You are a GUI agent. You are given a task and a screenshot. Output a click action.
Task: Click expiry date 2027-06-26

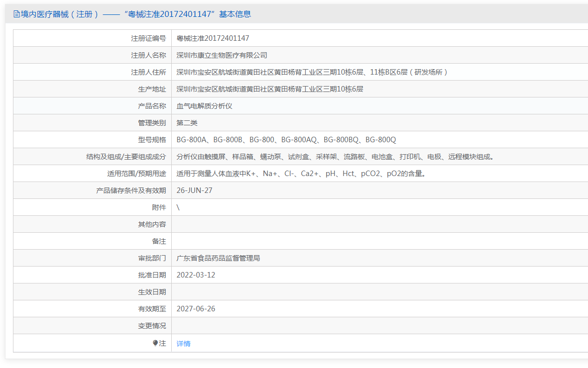tap(196, 309)
